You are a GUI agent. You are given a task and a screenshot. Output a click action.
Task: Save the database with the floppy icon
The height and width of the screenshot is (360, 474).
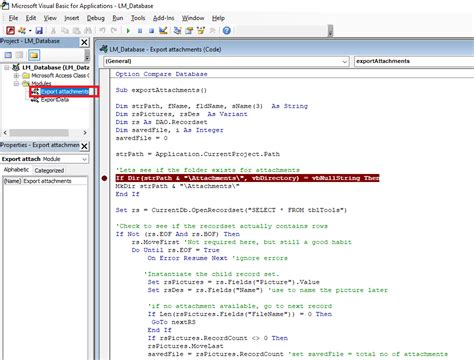coord(39,31)
